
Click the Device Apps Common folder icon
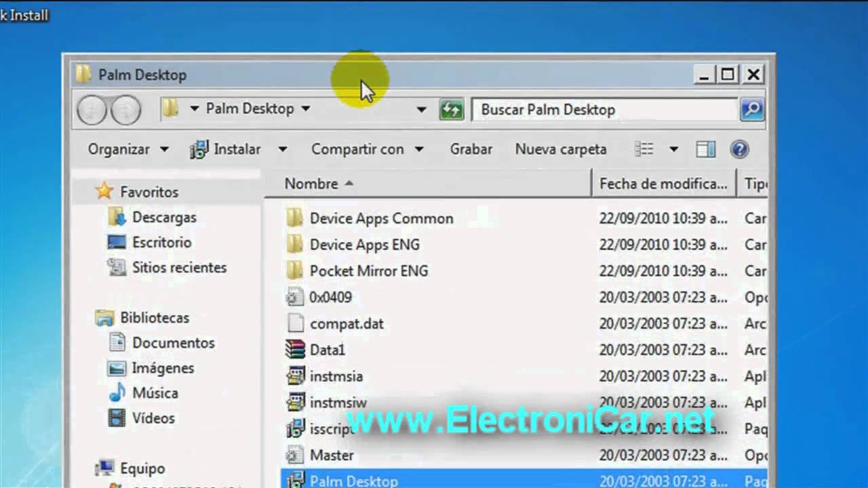click(x=294, y=218)
